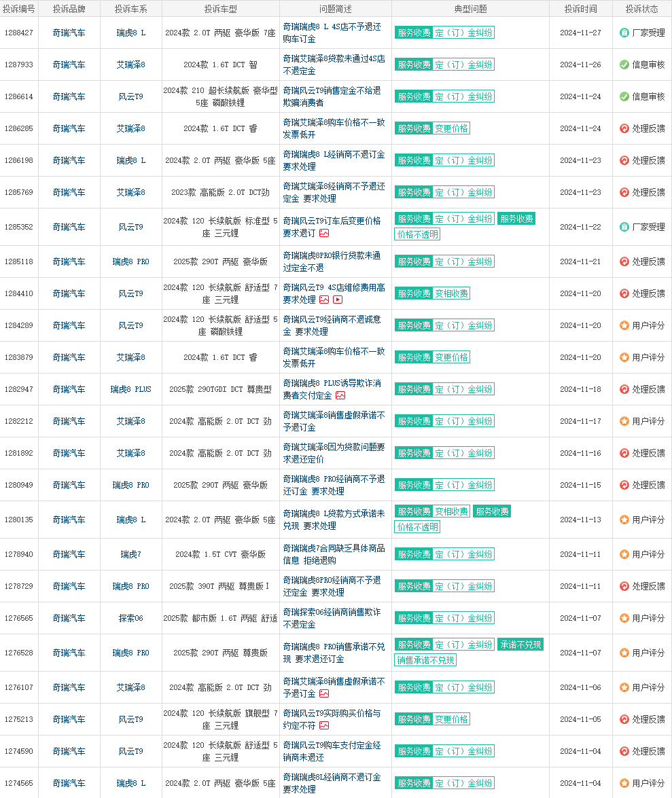Click the 用户评分 star icon for complaint 1284289

(624, 326)
